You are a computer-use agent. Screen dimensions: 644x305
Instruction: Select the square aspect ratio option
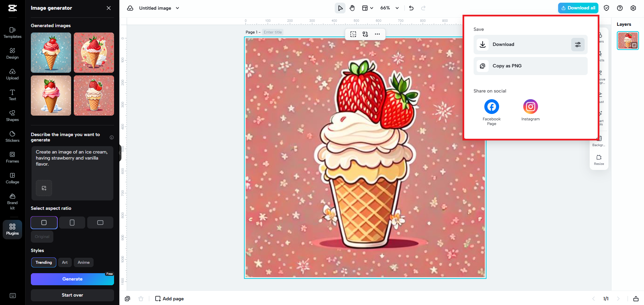tap(44, 222)
